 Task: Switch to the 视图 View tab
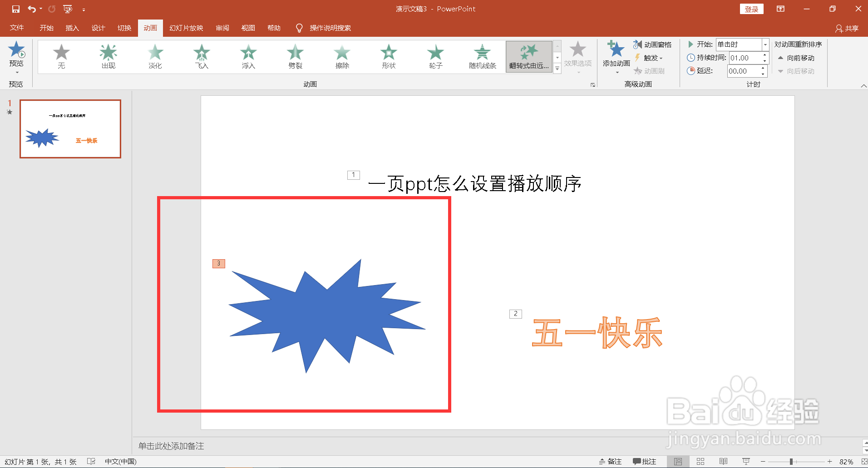coord(248,28)
